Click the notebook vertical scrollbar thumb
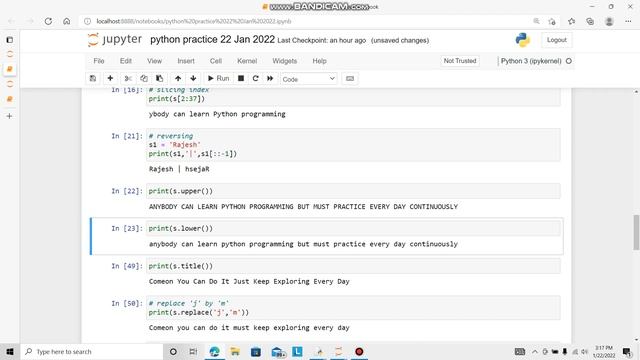 coord(636,232)
